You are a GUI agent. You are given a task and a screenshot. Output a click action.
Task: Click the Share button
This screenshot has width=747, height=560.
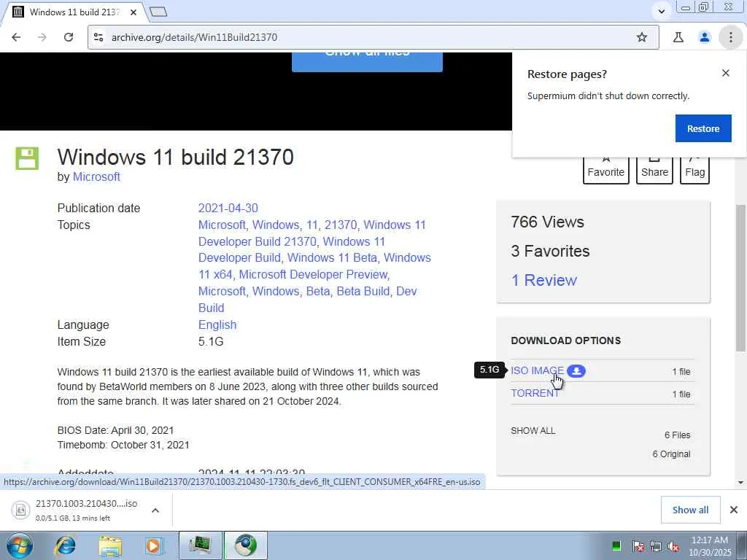coord(654,170)
